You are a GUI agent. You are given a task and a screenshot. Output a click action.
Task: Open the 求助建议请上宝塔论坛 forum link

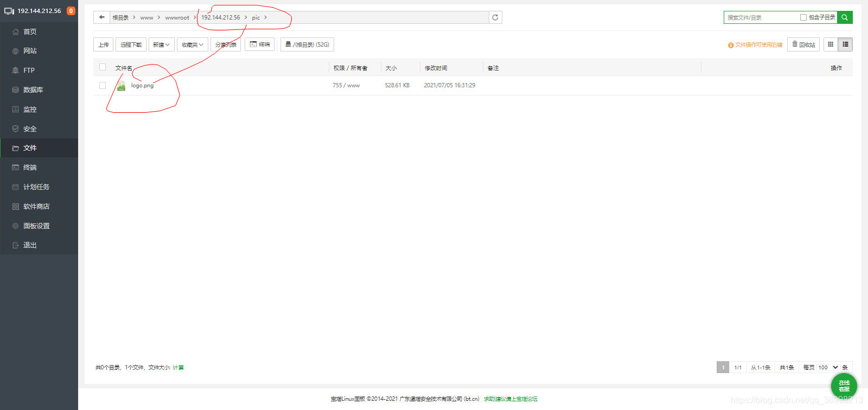pyautogui.click(x=510, y=399)
